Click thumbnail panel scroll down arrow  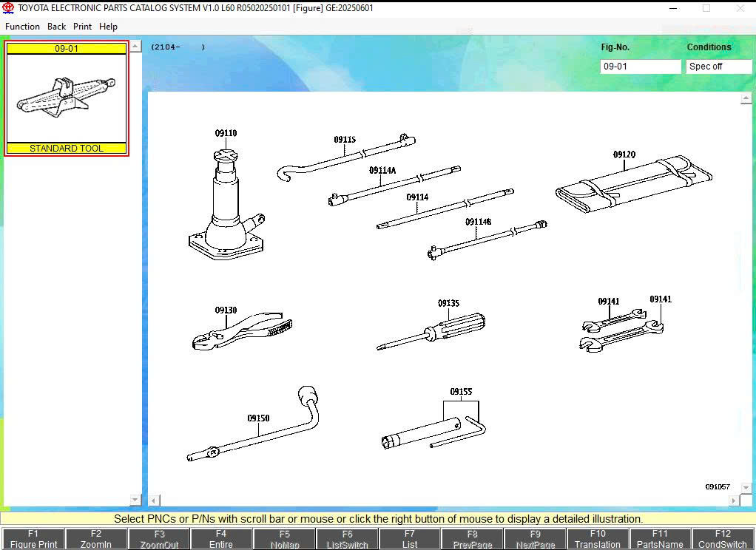(x=135, y=500)
